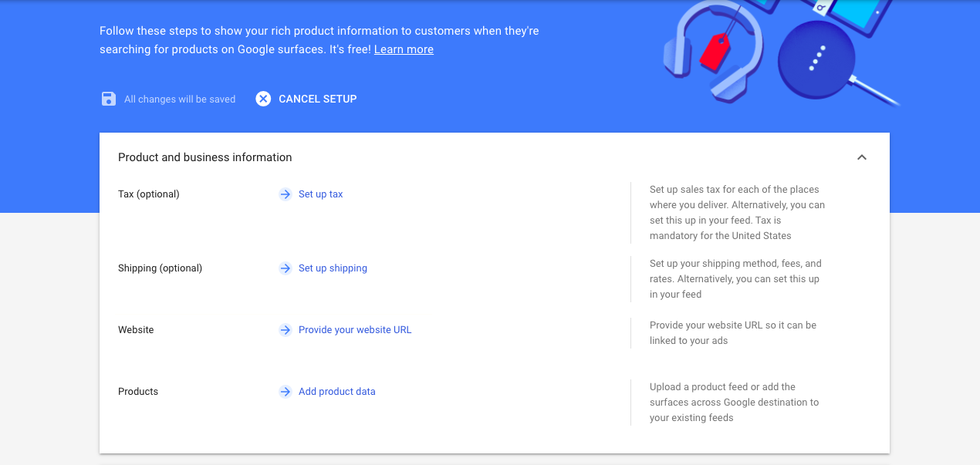Click the Products row label
The width and height of the screenshot is (980, 465).
(x=138, y=392)
